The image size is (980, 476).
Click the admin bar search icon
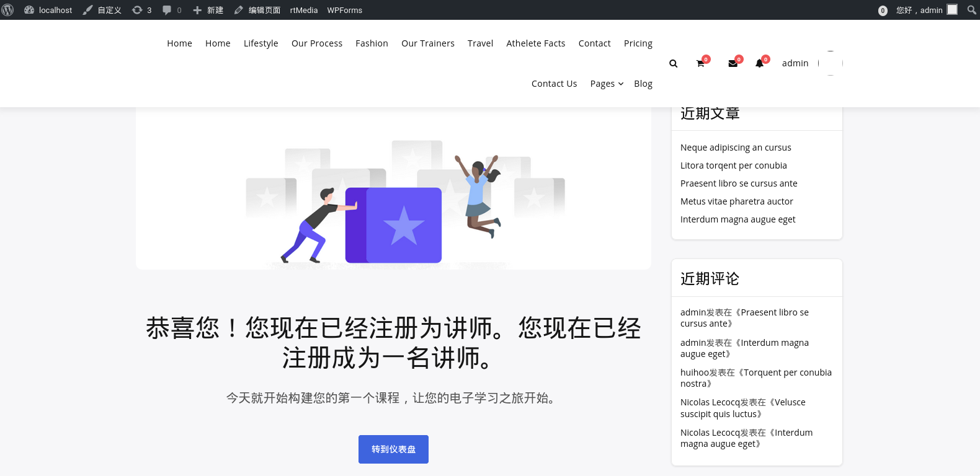click(971, 10)
